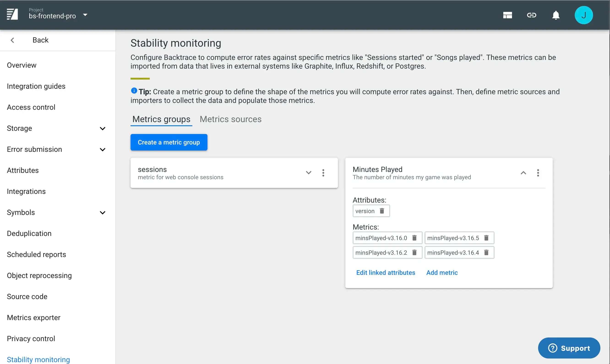The width and height of the screenshot is (610, 364).
Task: Click the Add metric link
Action: click(x=442, y=273)
